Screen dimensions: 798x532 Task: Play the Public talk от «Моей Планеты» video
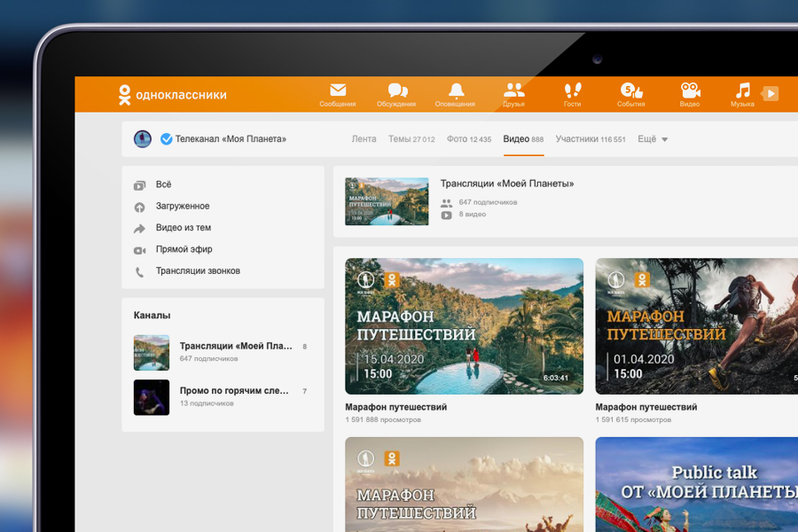tap(697, 485)
